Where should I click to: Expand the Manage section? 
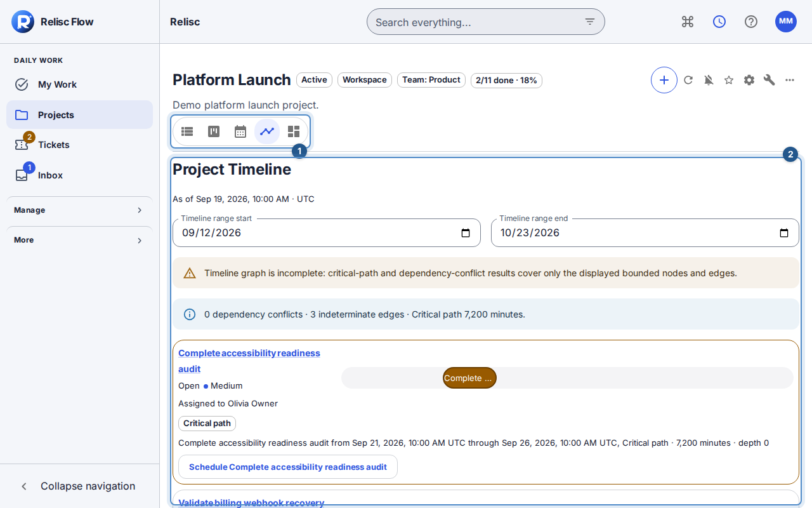[80, 210]
